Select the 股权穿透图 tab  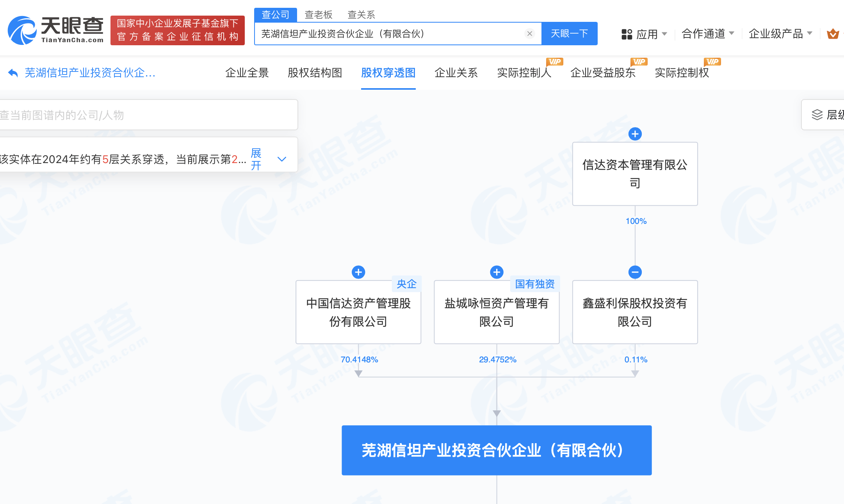(x=388, y=73)
